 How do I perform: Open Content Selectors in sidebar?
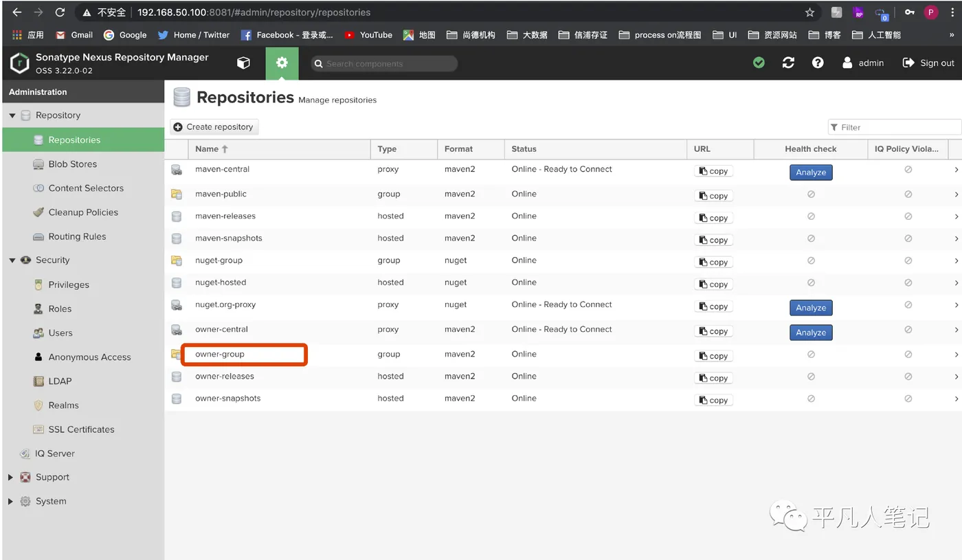86,188
